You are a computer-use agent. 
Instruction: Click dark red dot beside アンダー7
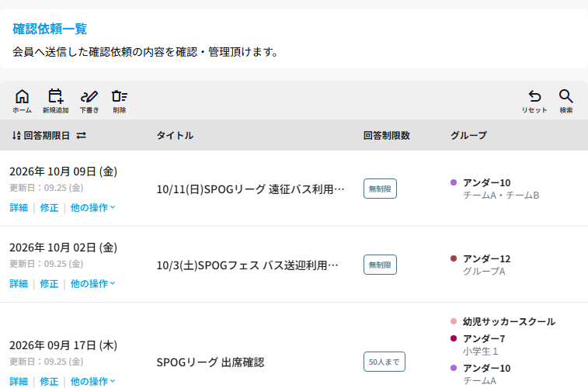pyautogui.click(x=454, y=338)
